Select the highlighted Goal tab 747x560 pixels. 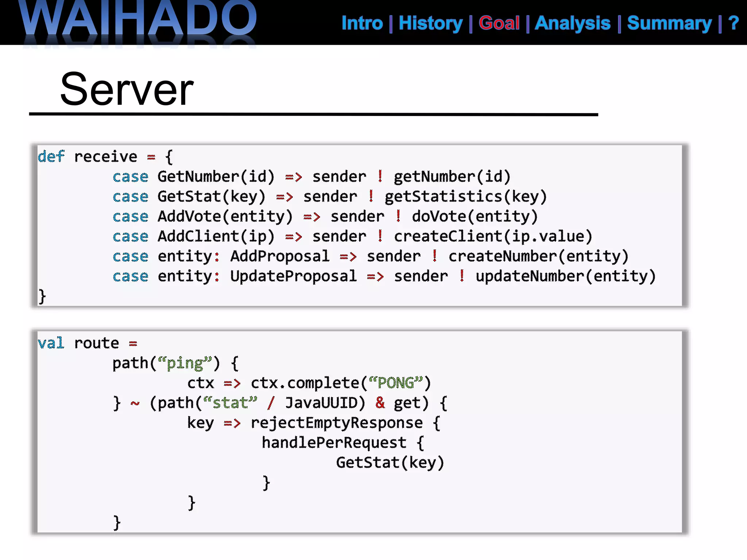pyautogui.click(x=499, y=23)
